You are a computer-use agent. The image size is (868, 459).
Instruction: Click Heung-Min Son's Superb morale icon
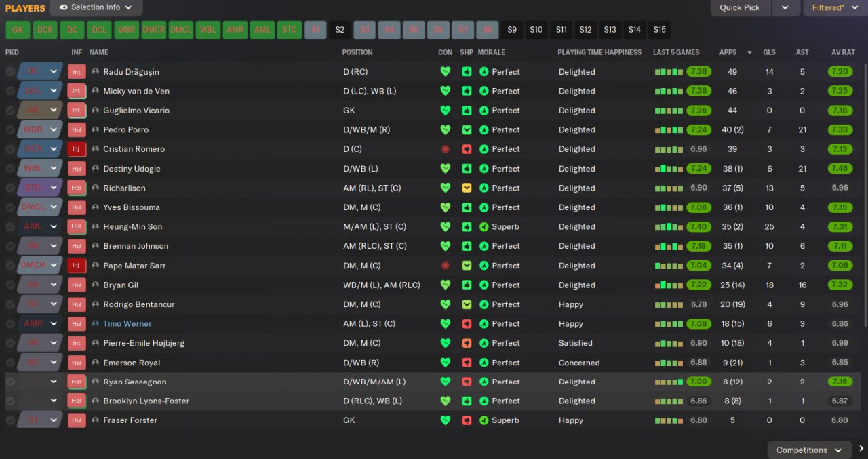pos(484,226)
